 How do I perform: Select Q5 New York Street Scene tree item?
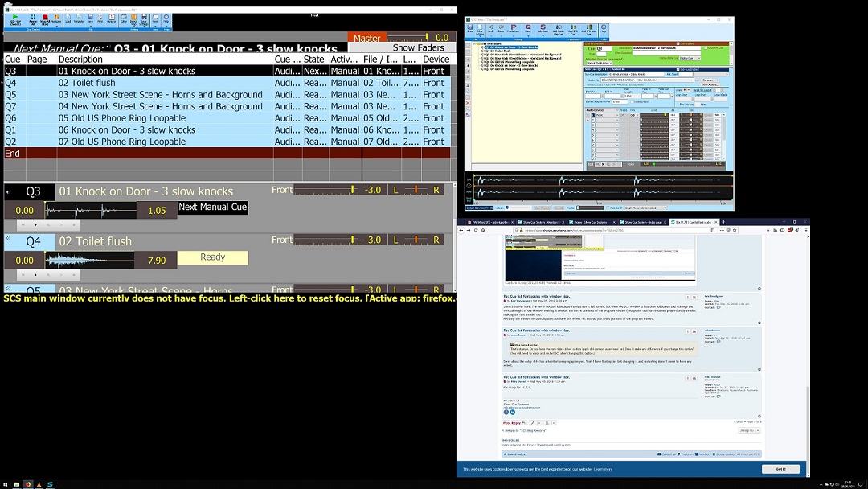click(522, 55)
